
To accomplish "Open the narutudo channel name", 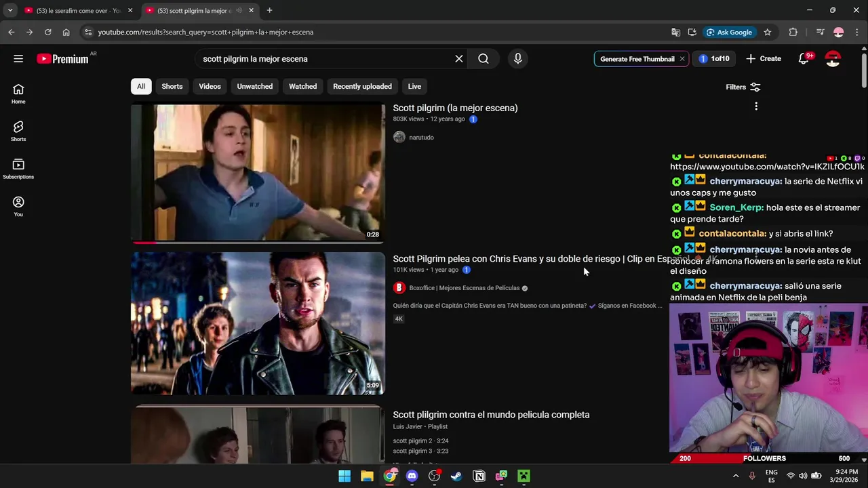I will (421, 137).
